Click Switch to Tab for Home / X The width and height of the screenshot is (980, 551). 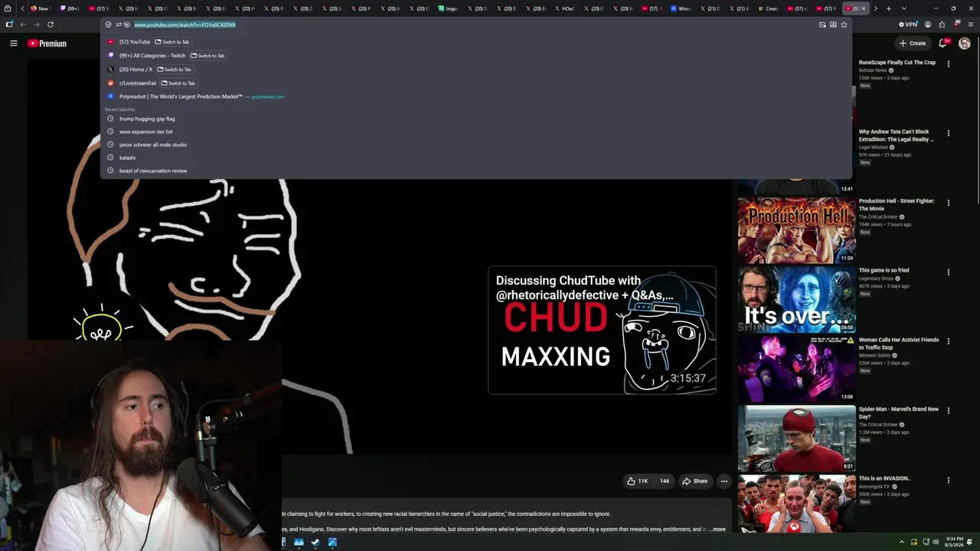pyautogui.click(x=175, y=70)
